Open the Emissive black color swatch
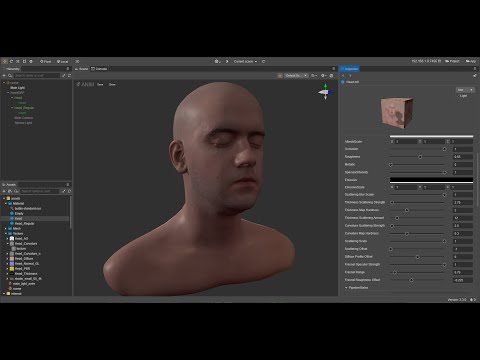The height and width of the screenshot is (360, 480). (x=431, y=180)
